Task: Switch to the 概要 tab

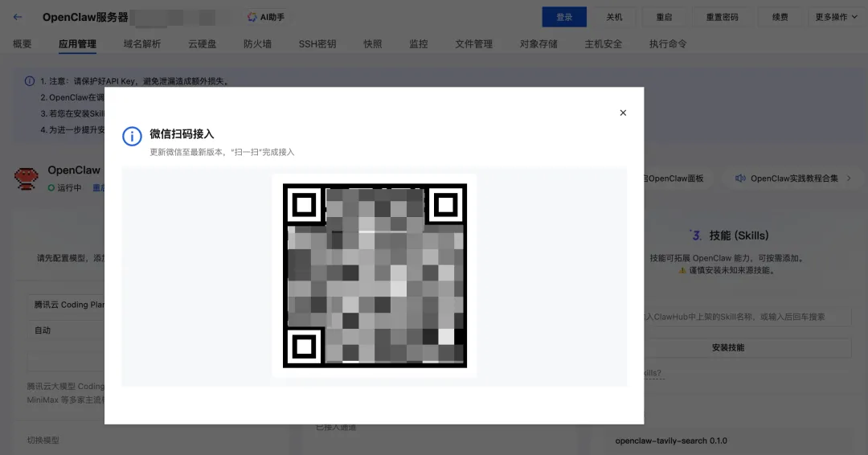Action: tap(23, 43)
